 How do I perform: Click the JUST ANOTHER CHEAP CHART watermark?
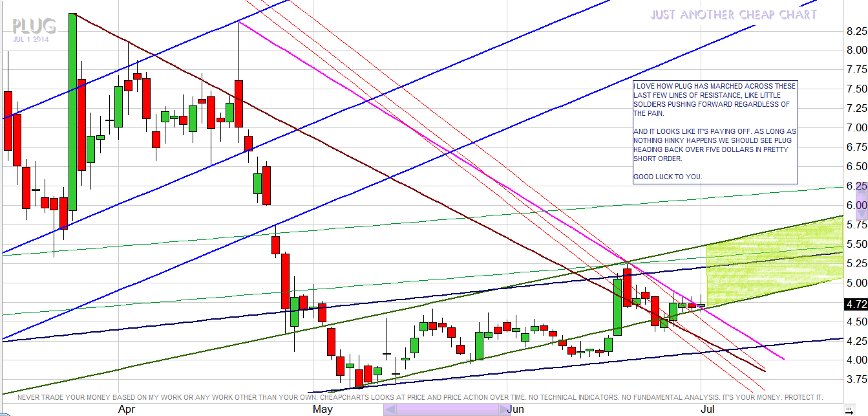733,14
